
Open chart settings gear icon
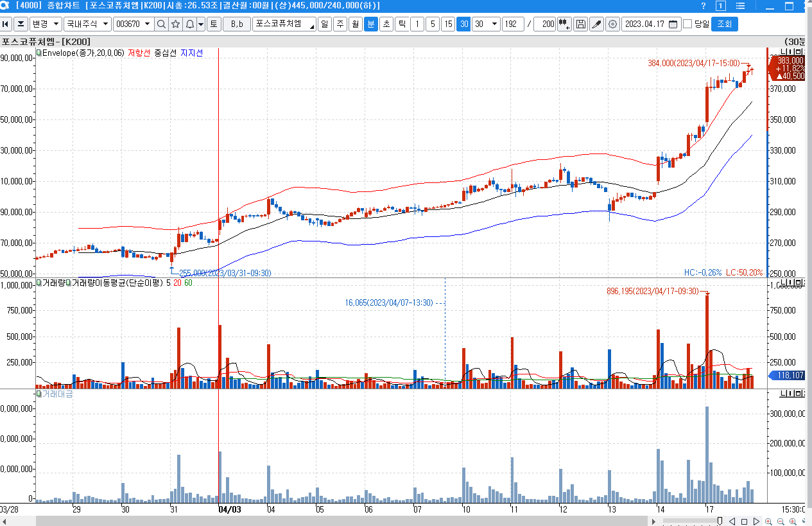click(612, 24)
